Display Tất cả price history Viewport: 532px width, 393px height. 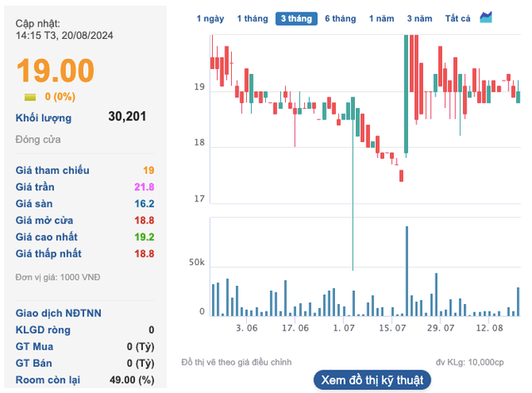point(457,18)
